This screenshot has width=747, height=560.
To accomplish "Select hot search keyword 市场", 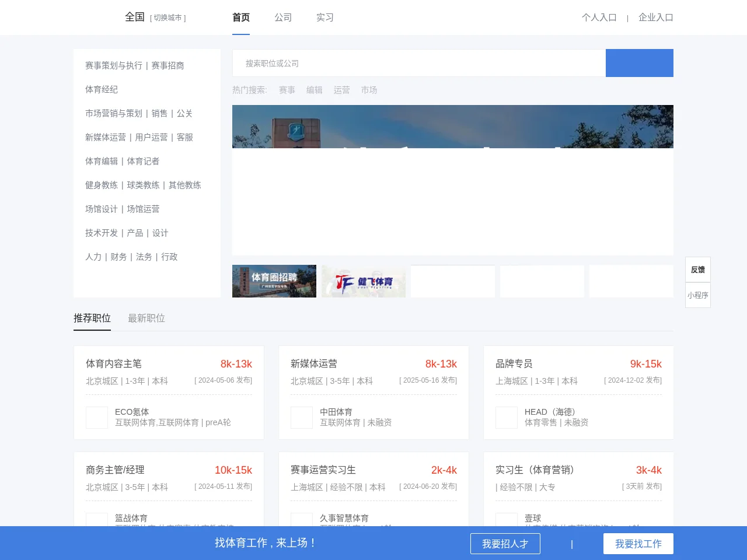I will (369, 90).
